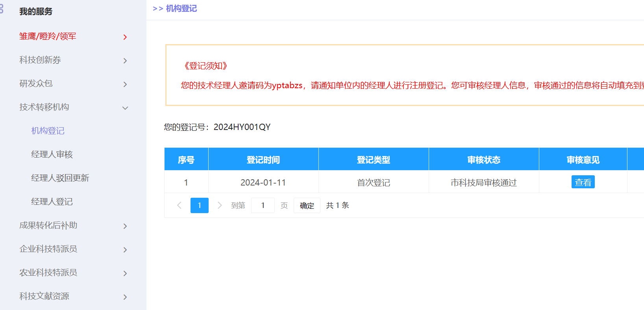Open the 经理人审核 submenu item
This screenshot has width=644, height=310.
52,154
